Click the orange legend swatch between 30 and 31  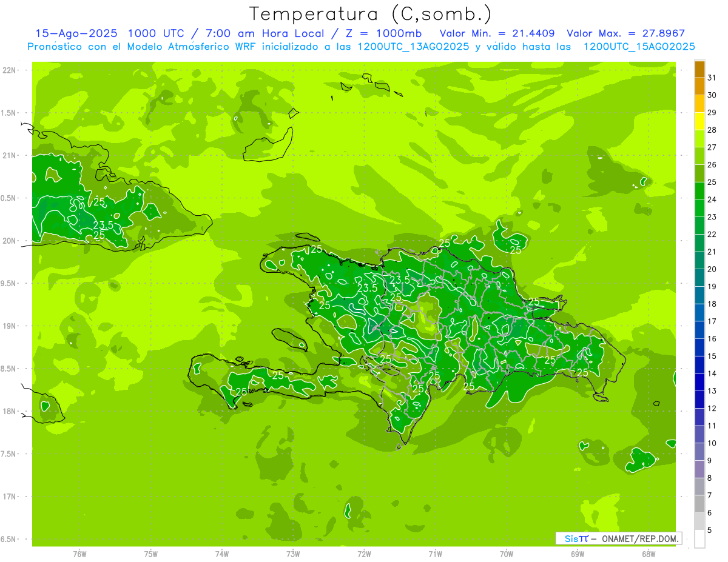coord(699,86)
